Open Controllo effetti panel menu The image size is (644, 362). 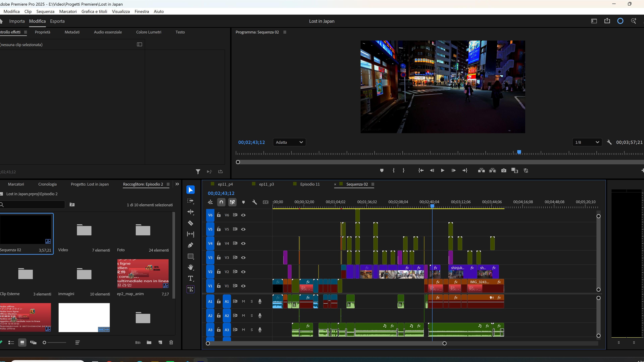[x=25, y=32]
